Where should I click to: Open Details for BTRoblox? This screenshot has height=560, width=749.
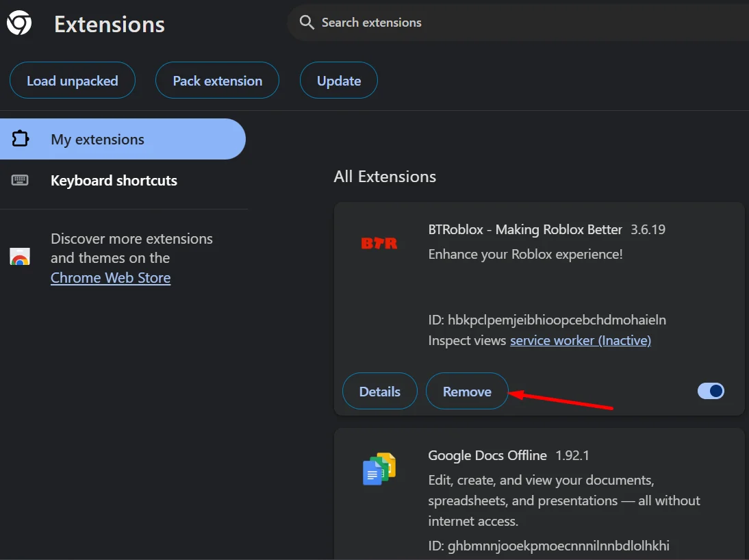click(379, 392)
